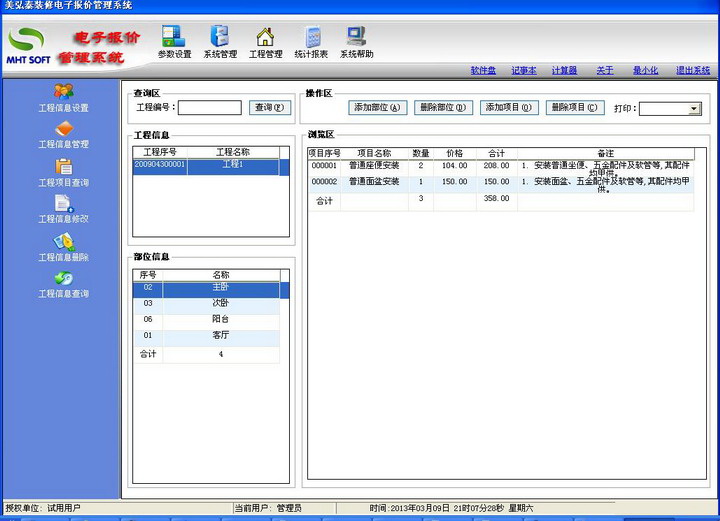Click the 最小化 link
This screenshot has height=521, width=720.
click(645, 70)
